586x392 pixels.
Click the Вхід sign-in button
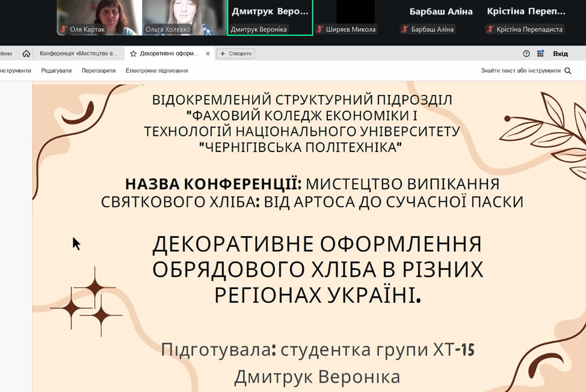pos(560,54)
